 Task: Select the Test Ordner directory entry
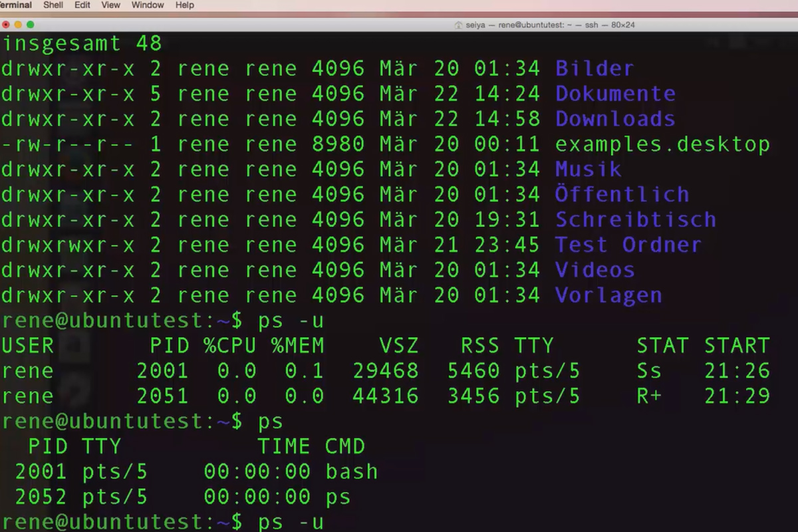tap(628, 245)
